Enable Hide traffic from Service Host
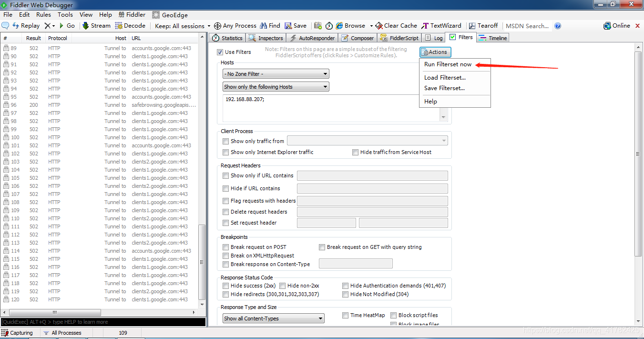644x339 pixels. point(355,152)
